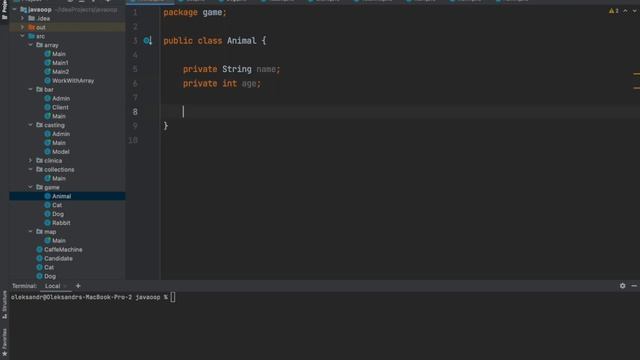Click line number 8 in gutter
This screenshot has height=360, width=640.
(x=135, y=112)
